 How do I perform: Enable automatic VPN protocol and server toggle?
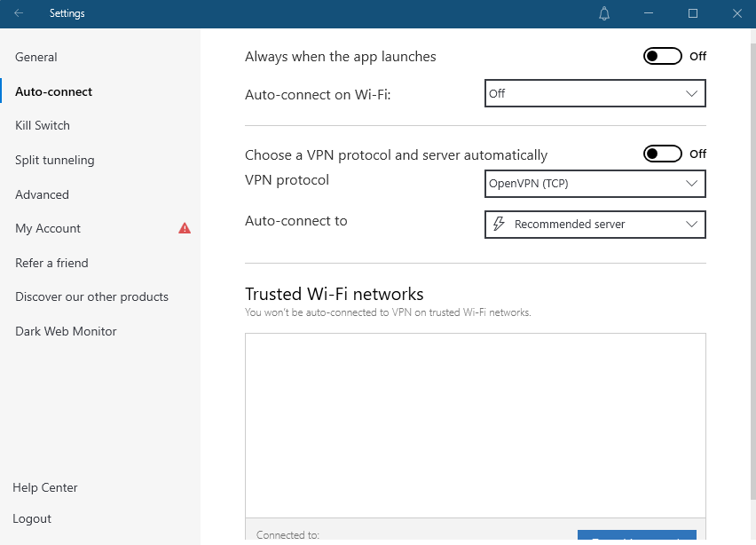pyautogui.click(x=662, y=154)
